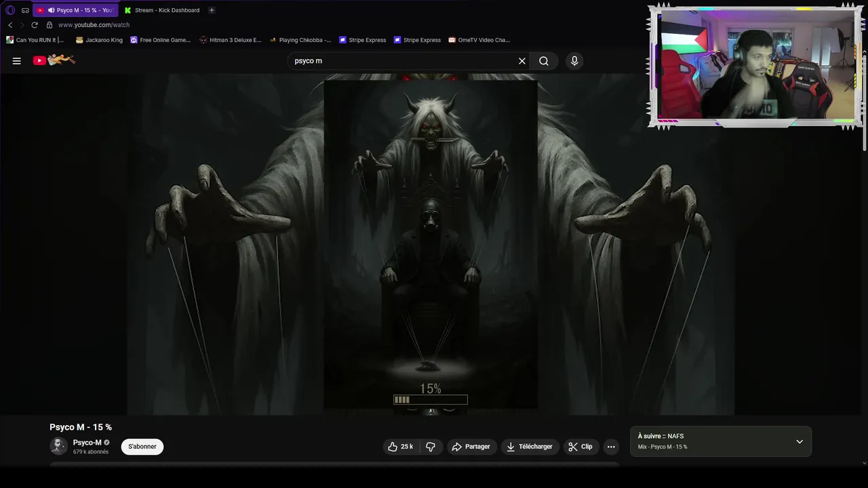Select the Psyco M - 15 % tab
868x488 pixels.
click(x=75, y=10)
